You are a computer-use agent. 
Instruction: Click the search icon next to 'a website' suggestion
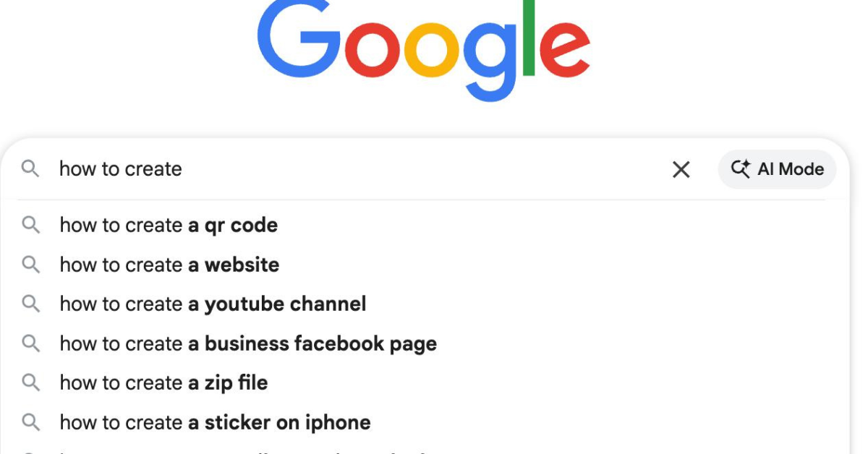(30, 265)
